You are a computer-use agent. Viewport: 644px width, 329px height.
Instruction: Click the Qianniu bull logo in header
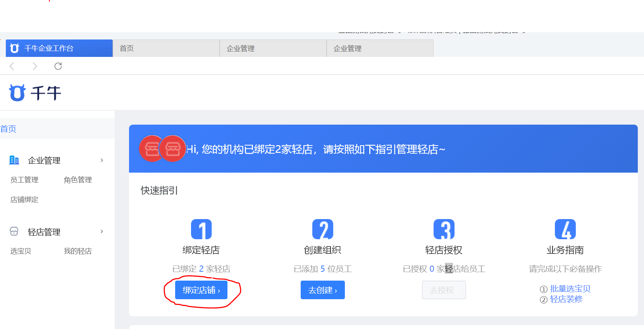[x=17, y=93]
